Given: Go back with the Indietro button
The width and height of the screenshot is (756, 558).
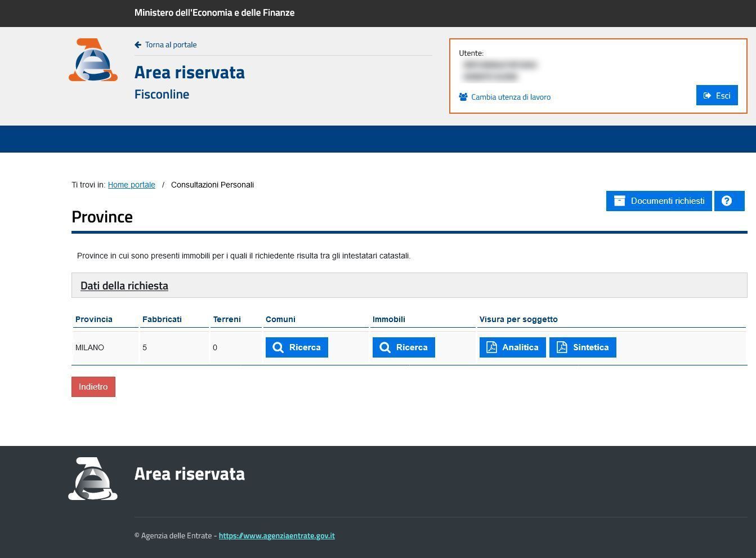Looking at the screenshot, I should (x=93, y=387).
